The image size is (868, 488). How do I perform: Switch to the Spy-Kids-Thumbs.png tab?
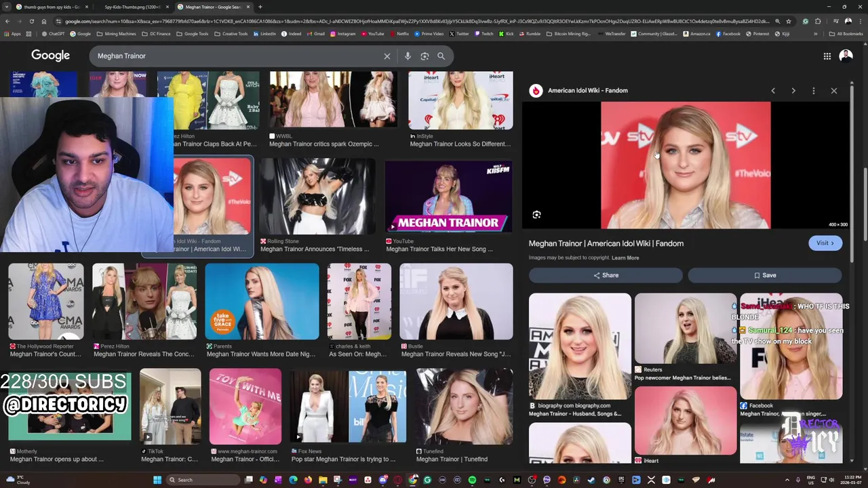point(132,7)
